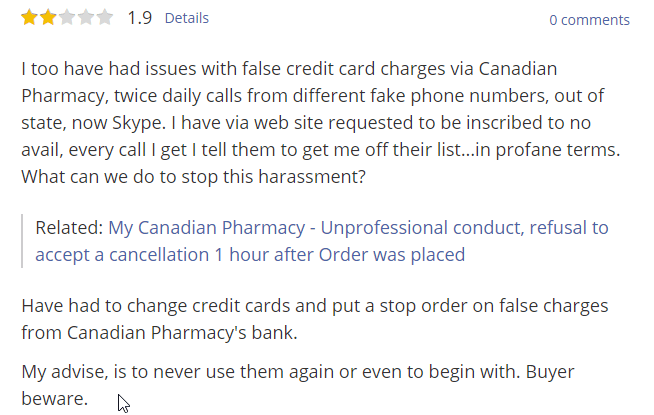Click the first gold rating star
654x415 pixels.
[29, 18]
